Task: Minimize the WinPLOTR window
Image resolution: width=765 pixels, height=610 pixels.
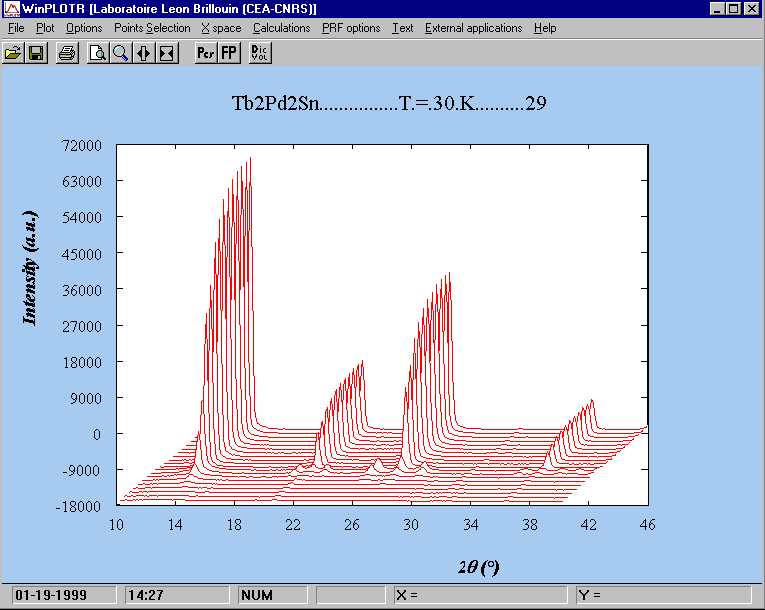Action: pos(717,8)
